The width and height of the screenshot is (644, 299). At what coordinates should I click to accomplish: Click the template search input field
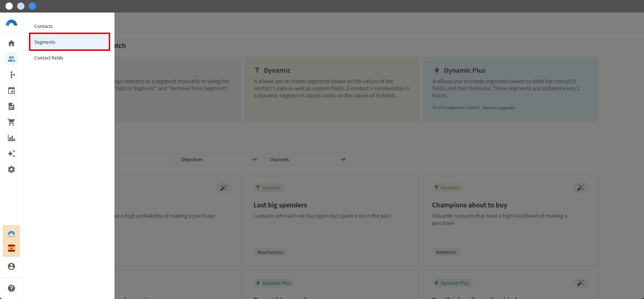click(144, 159)
